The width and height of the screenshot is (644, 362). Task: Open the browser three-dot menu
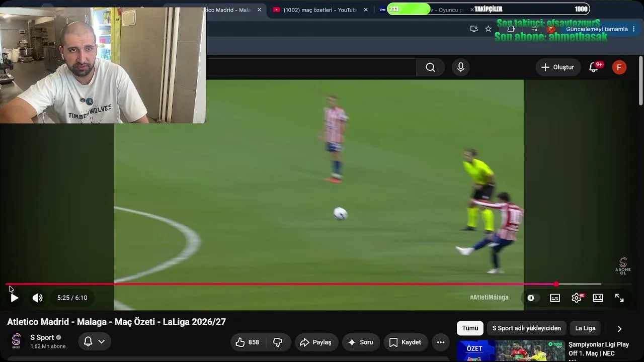[x=633, y=29]
